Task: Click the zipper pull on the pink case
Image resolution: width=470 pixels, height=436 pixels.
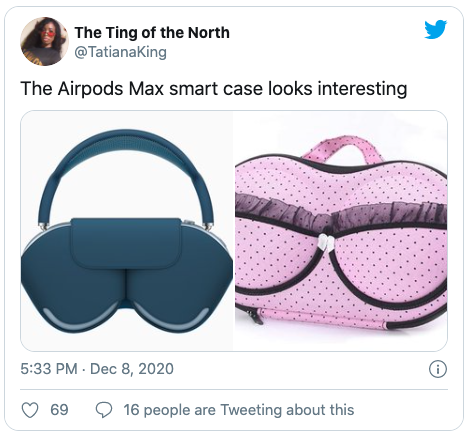Action: pos(255,317)
